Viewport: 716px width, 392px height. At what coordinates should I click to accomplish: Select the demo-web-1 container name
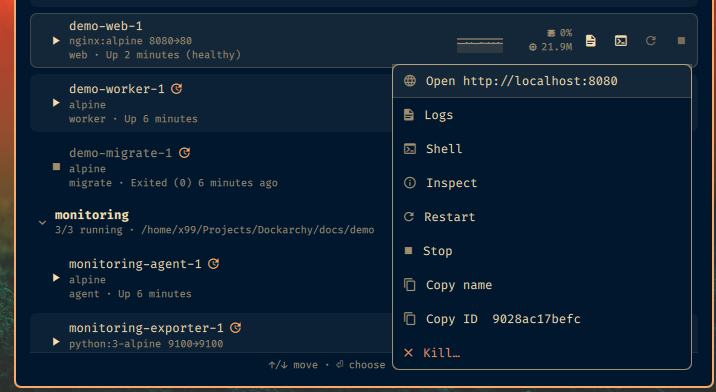[x=106, y=26]
